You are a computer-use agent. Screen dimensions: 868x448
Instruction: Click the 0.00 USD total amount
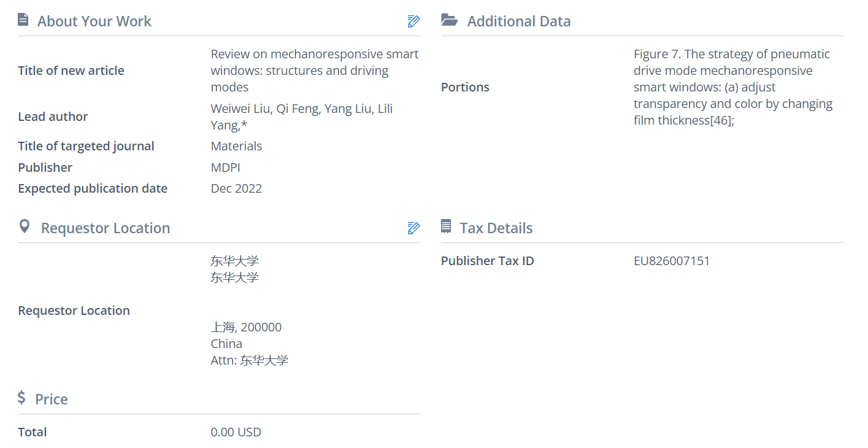point(236,432)
